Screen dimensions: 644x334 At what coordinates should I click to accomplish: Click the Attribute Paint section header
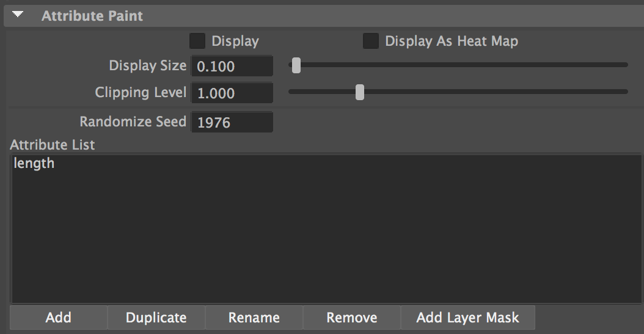point(324,16)
